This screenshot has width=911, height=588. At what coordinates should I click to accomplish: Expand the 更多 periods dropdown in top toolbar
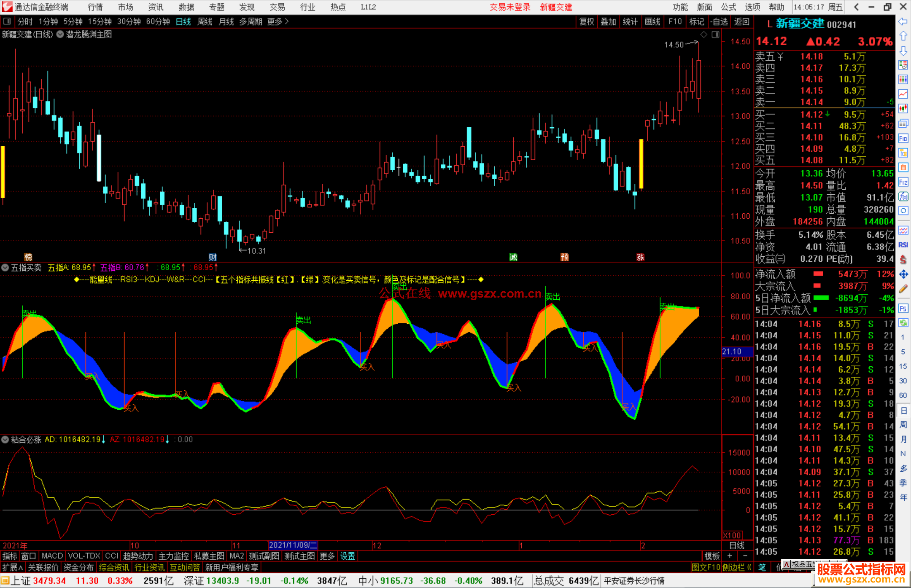coord(278,21)
